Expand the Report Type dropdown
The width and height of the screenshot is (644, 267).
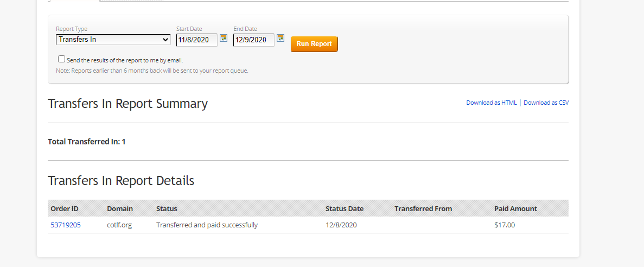click(x=113, y=40)
